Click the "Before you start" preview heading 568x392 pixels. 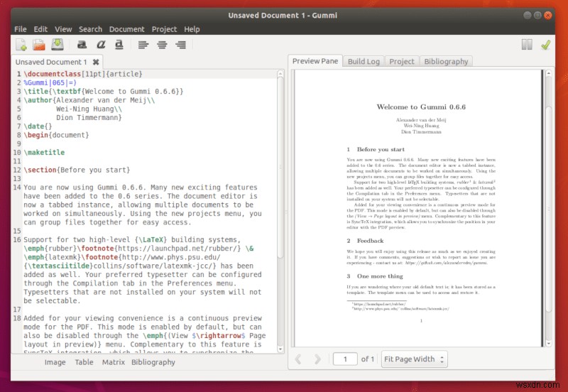tap(381, 149)
